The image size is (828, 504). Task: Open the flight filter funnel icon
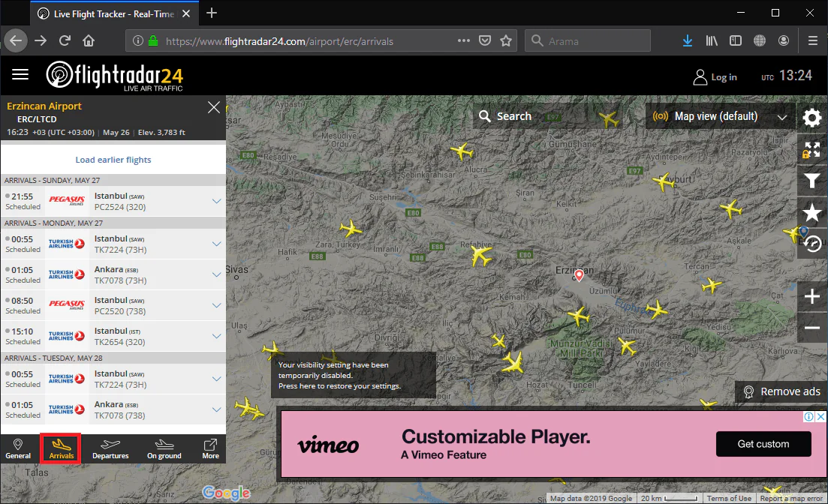[812, 181]
